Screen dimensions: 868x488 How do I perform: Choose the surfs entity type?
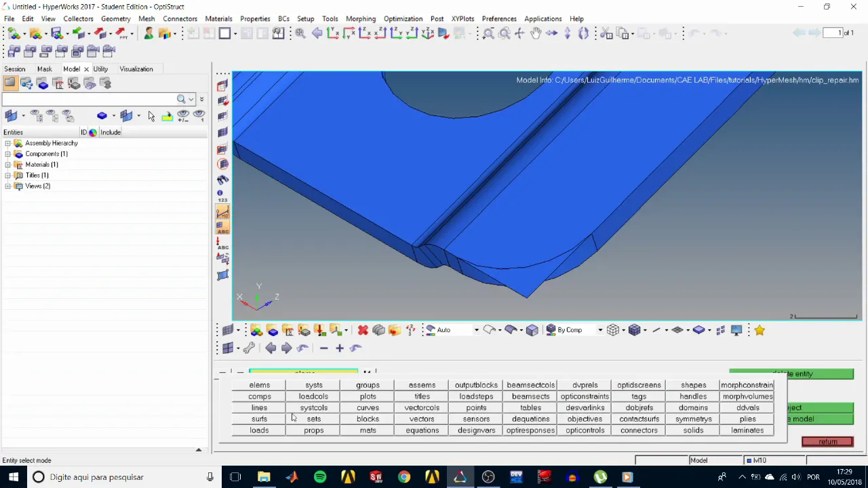[x=259, y=419]
